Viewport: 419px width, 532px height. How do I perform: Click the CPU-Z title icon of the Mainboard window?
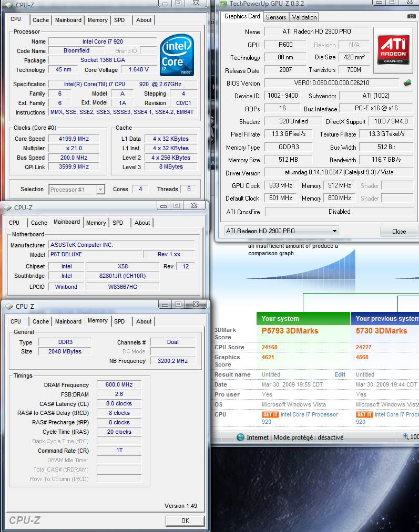click(x=7, y=207)
